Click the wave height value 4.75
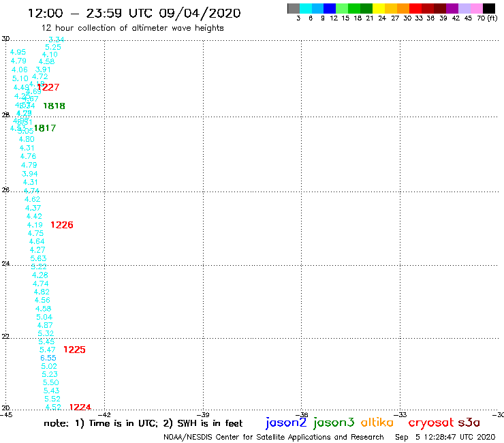Screen dimensions: 504x443 [35, 233]
